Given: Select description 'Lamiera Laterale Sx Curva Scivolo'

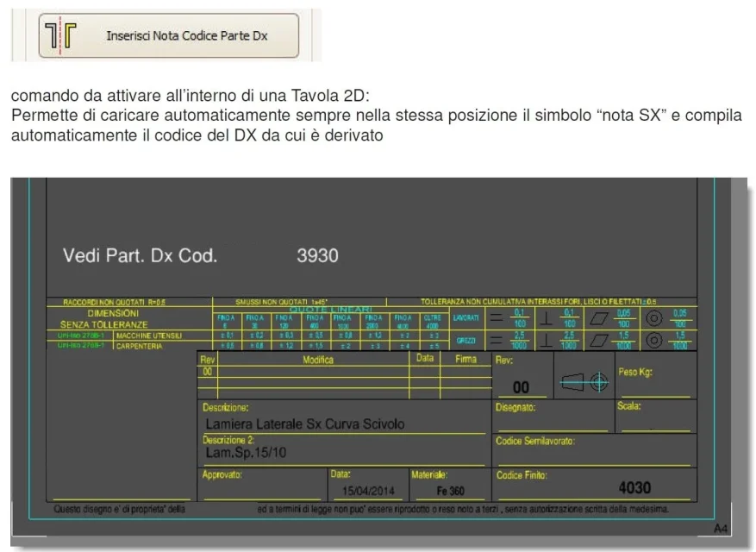Looking at the screenshot, I should [x=304, y=424].
